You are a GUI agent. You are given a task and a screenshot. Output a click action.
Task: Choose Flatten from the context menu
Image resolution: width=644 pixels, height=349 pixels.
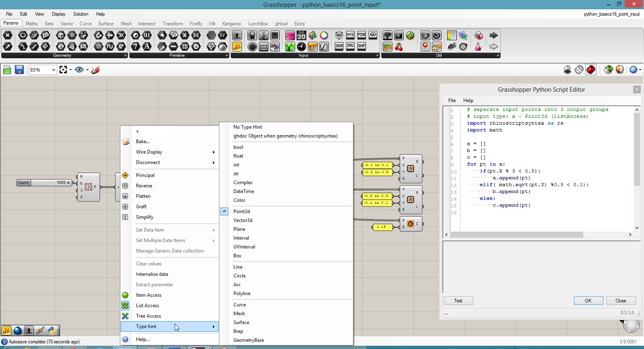(x=143, y=196)
